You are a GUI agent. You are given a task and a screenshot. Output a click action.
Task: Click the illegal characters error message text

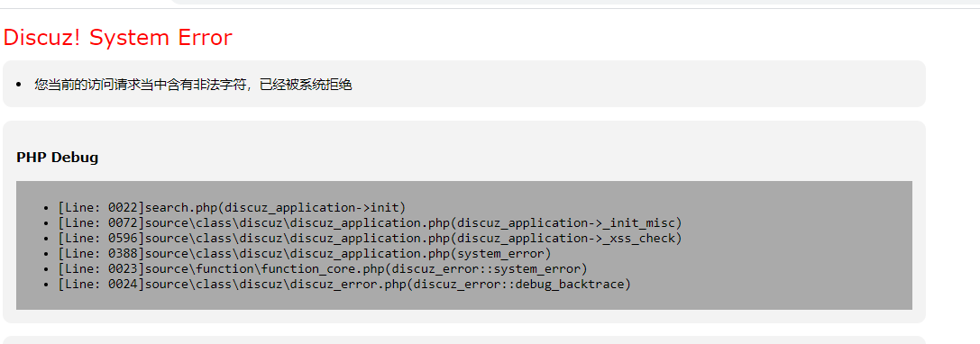193,85
